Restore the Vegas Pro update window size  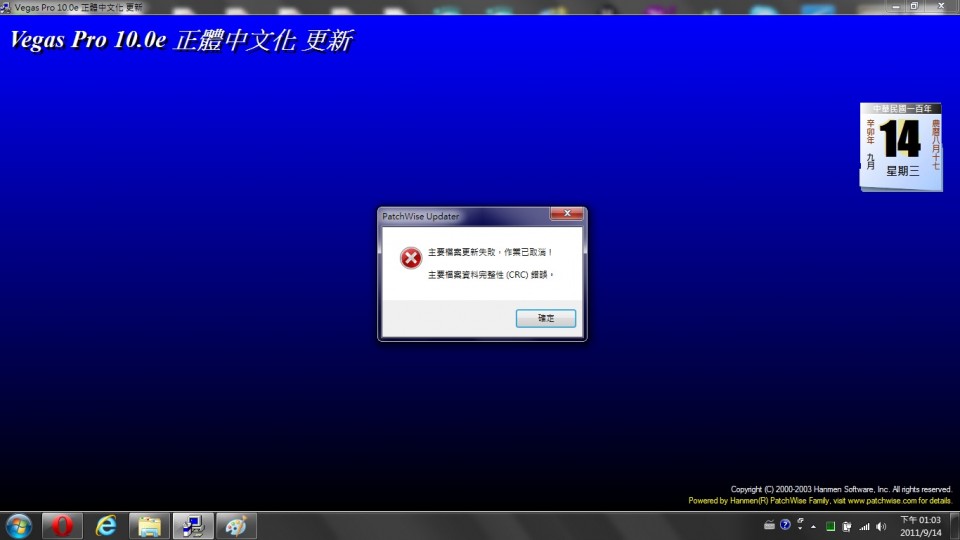tap(914, 6)
